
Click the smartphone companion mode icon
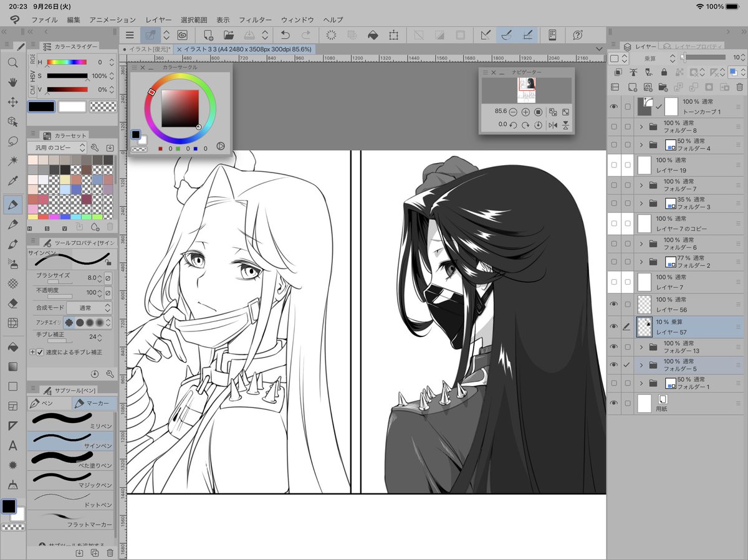(552, 36)
